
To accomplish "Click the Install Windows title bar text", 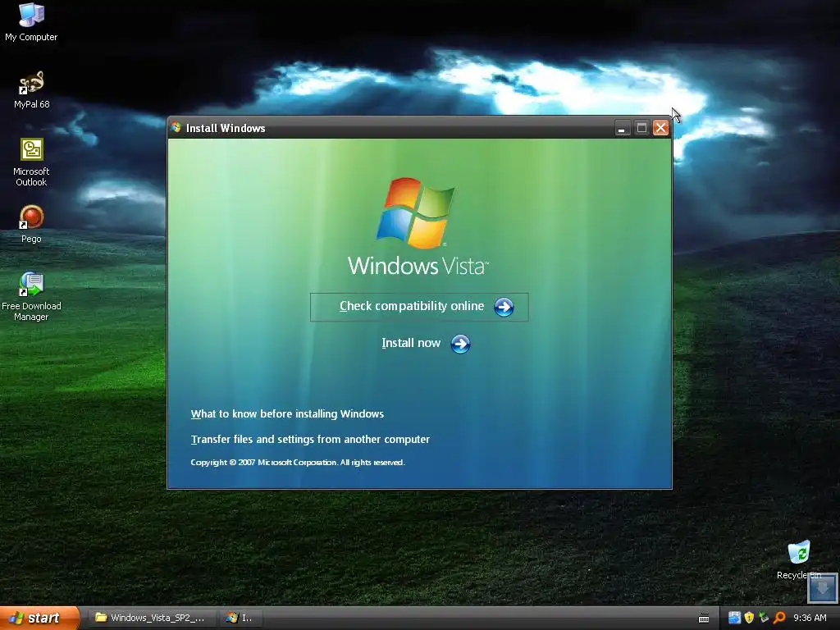I will tap(226, 128).
